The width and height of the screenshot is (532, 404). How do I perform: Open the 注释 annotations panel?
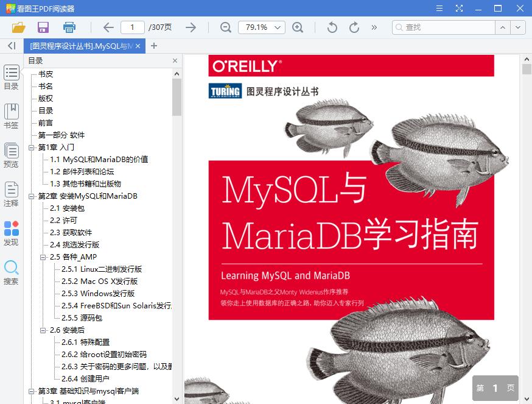[x=11, y=194]
